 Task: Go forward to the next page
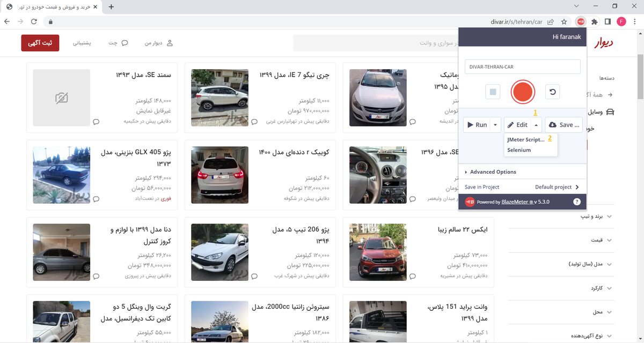click(20, 22)
